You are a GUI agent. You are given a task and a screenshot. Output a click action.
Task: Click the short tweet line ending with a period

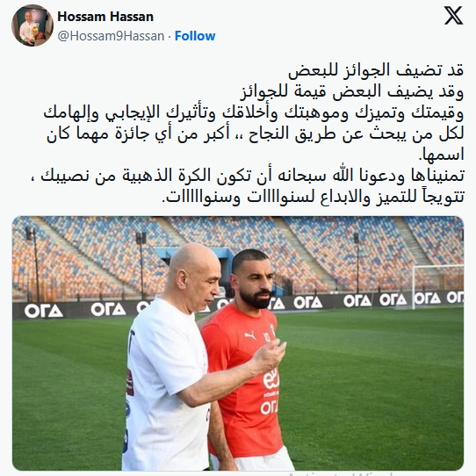coord(442,155)
